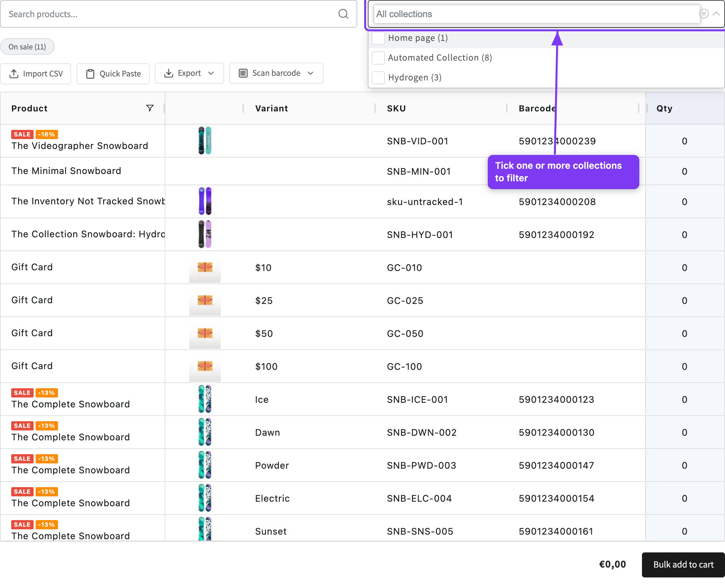The image size is (725, 588).
Task: Click the €0,00 cart total
Action: (612, 564)
